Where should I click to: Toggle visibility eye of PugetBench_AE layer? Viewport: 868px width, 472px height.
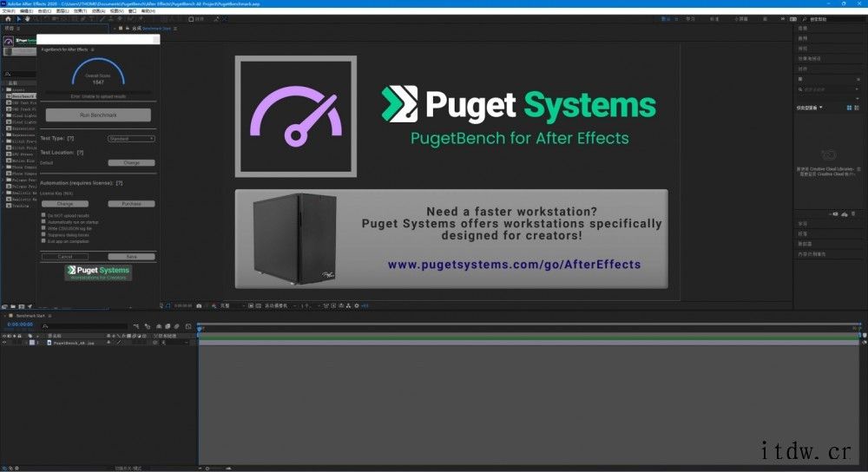point(4,343)
